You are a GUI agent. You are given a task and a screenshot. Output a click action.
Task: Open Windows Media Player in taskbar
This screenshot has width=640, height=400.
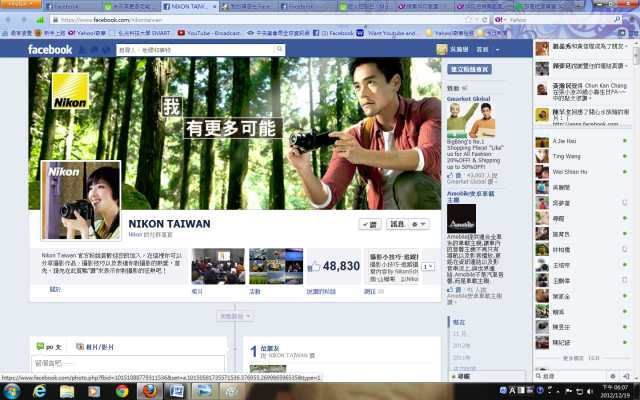94,391
